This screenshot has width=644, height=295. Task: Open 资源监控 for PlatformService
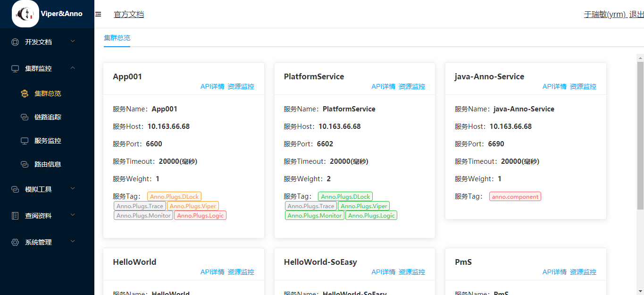[x=412, y=86]
